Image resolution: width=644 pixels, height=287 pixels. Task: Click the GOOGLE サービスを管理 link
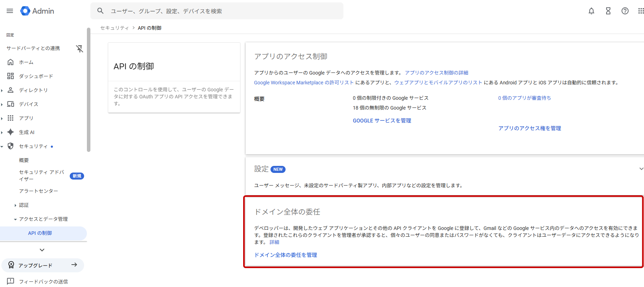[382, 120]
